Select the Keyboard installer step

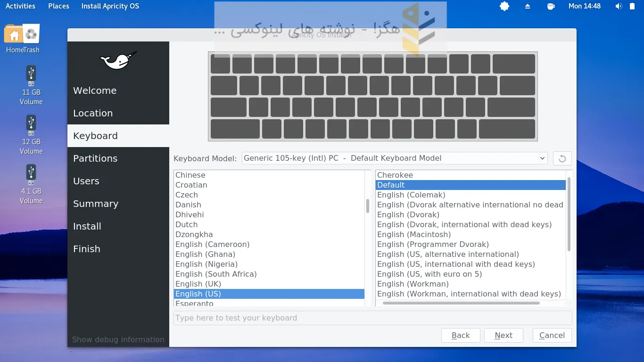[x=118, y=136]
